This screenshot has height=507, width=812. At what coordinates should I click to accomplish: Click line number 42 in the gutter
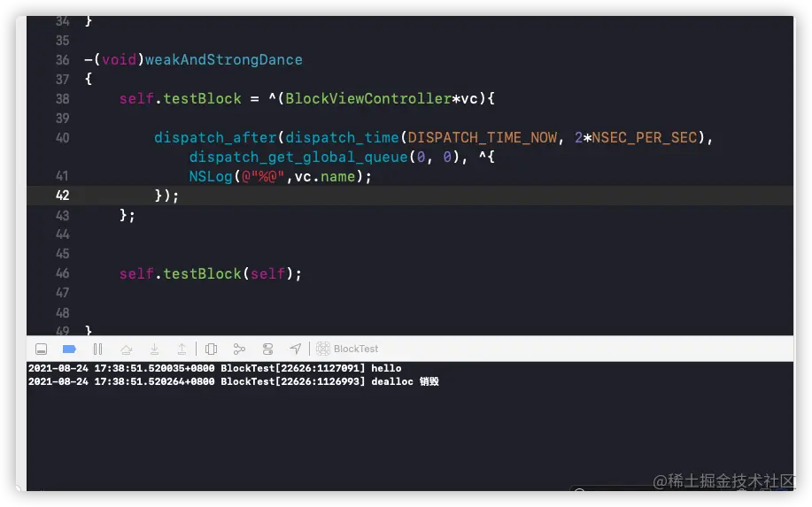click(x=62, y=196)
